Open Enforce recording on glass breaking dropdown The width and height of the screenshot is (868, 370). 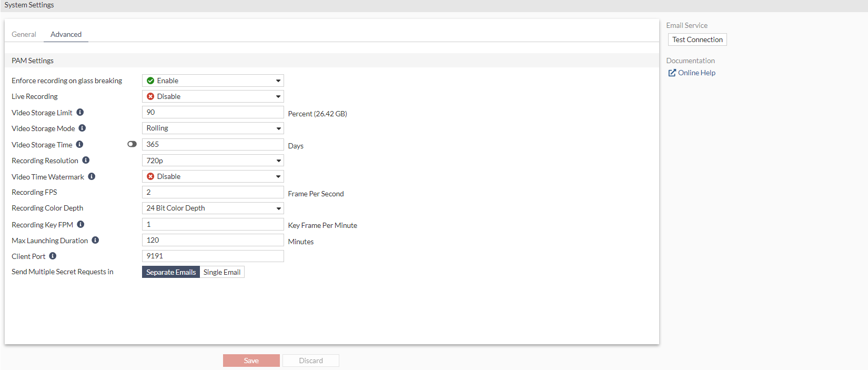click(x=213, y=81)
